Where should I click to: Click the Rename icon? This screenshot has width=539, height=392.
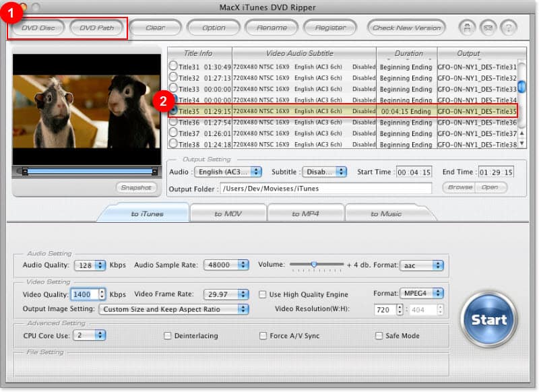pyautogui.click(x=272, y=28)
